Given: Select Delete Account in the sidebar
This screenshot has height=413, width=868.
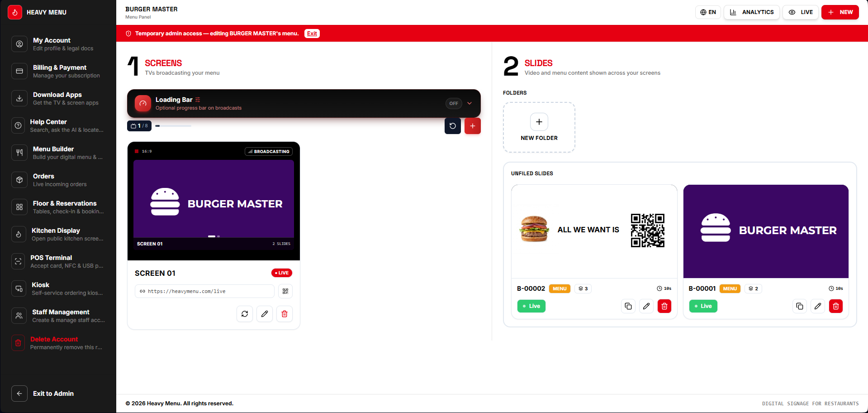Looking at the screenshot, I should click(x=58, y=343).
